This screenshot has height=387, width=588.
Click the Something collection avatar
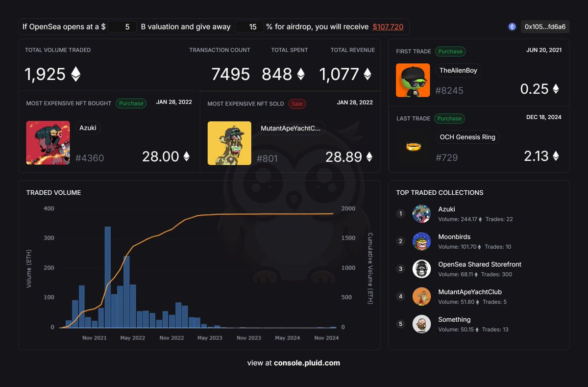click(x=421, y=324)
